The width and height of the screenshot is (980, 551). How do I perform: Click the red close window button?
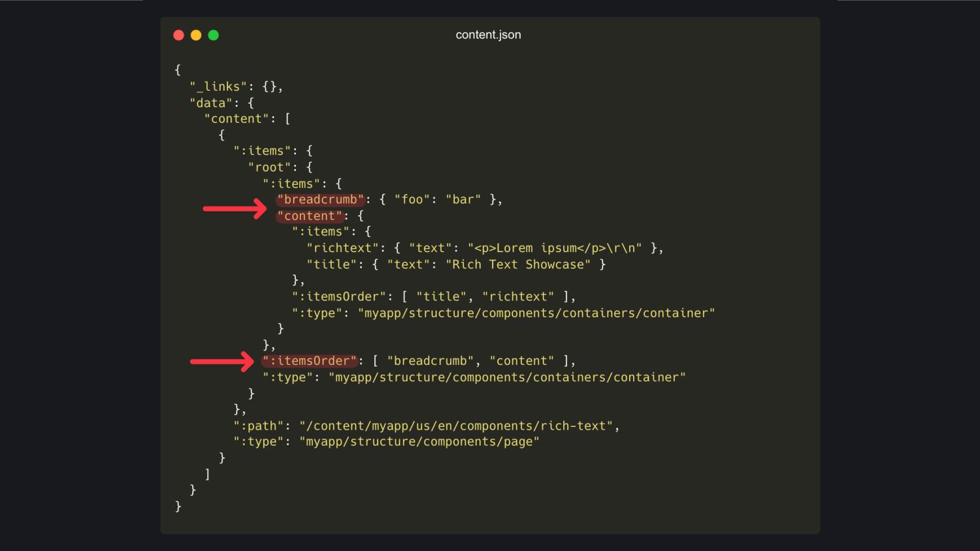pos(178,35)
